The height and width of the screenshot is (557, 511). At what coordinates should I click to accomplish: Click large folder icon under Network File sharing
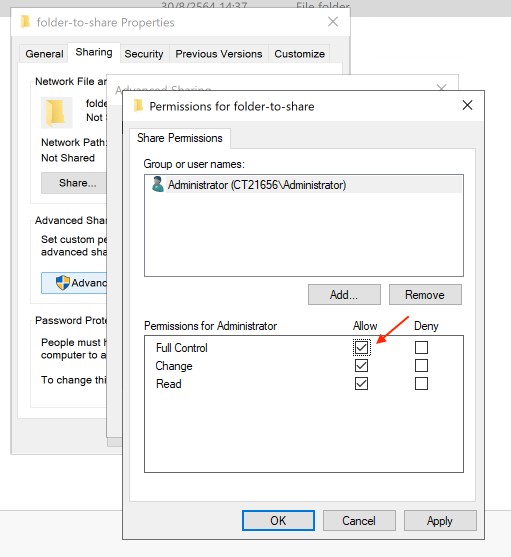pos(56,112)
